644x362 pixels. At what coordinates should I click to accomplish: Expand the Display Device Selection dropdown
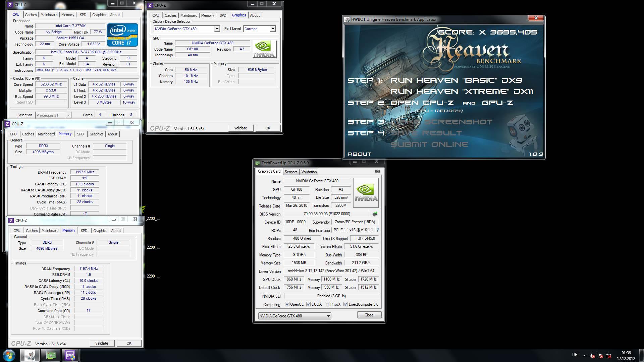click(217, 29)
